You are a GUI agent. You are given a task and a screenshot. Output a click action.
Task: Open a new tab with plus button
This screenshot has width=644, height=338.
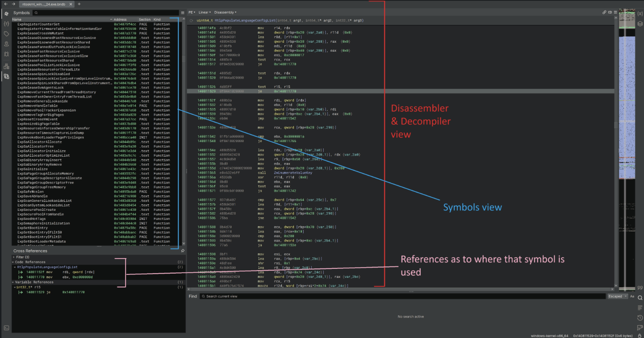pos(79,4)
